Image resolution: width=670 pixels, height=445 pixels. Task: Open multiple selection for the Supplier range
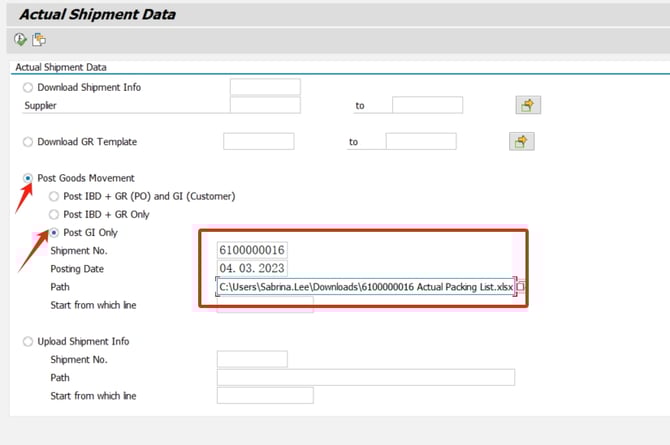point(527,105)
